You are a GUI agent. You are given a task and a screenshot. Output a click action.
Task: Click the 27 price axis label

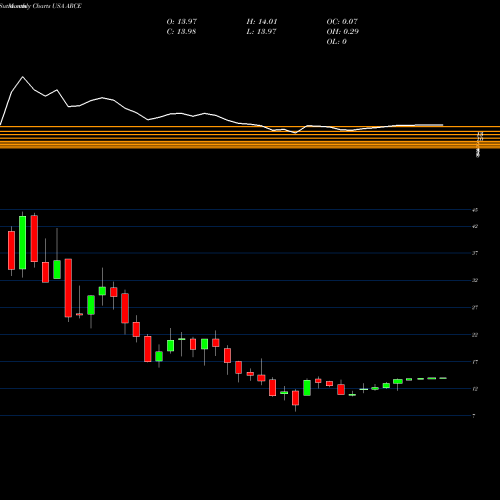(475, 307)
